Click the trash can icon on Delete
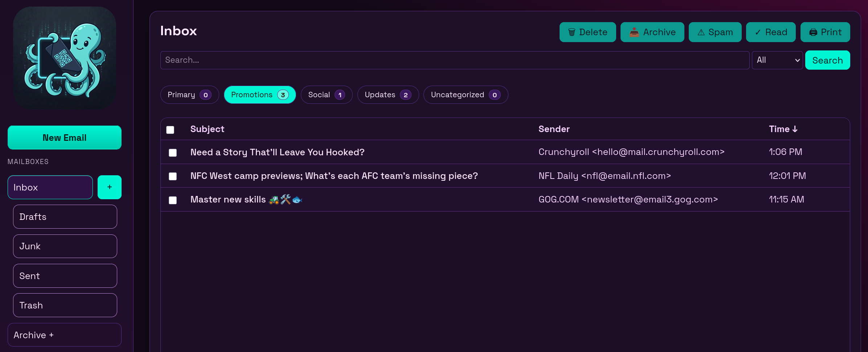The width and height of the screenshot is (868, 352). pos(572,32)
